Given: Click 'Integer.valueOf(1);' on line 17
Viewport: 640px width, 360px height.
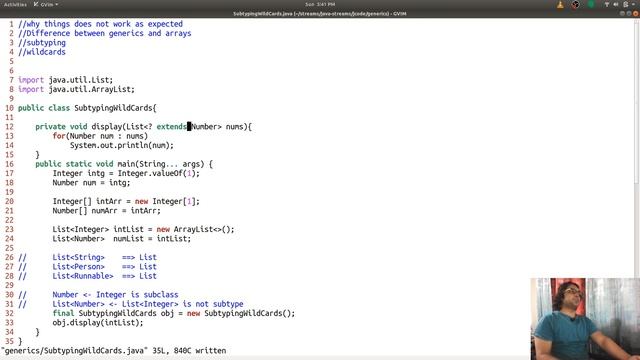Looking at the screenshot, I should click(x=159, y=173).
